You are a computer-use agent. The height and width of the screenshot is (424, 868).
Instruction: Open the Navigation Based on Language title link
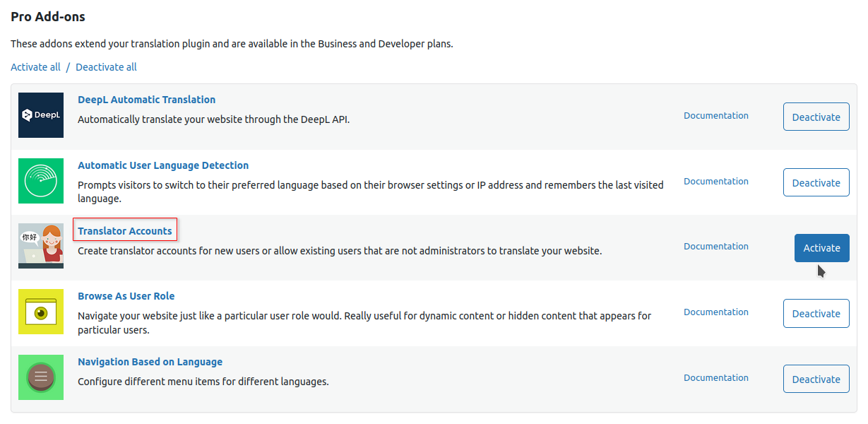coord(150,362)
